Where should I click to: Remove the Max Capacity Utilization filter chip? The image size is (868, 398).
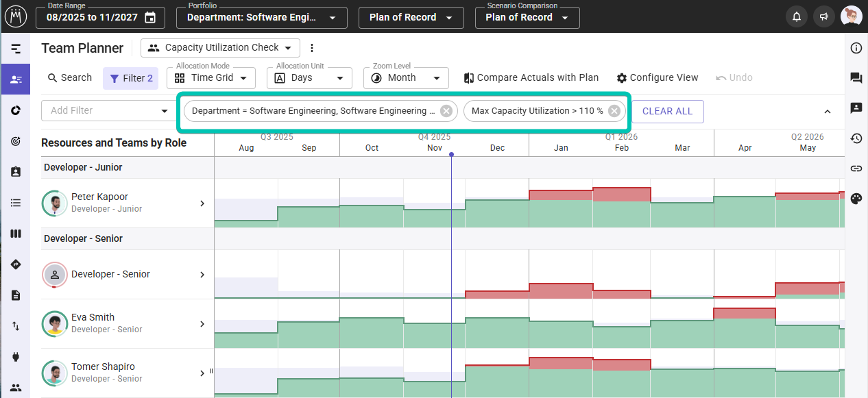[614, 111]
